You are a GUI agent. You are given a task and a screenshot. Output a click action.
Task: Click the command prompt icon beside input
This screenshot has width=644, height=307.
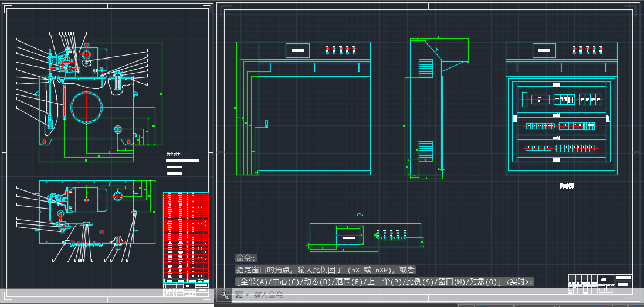[x=239, y=295]
